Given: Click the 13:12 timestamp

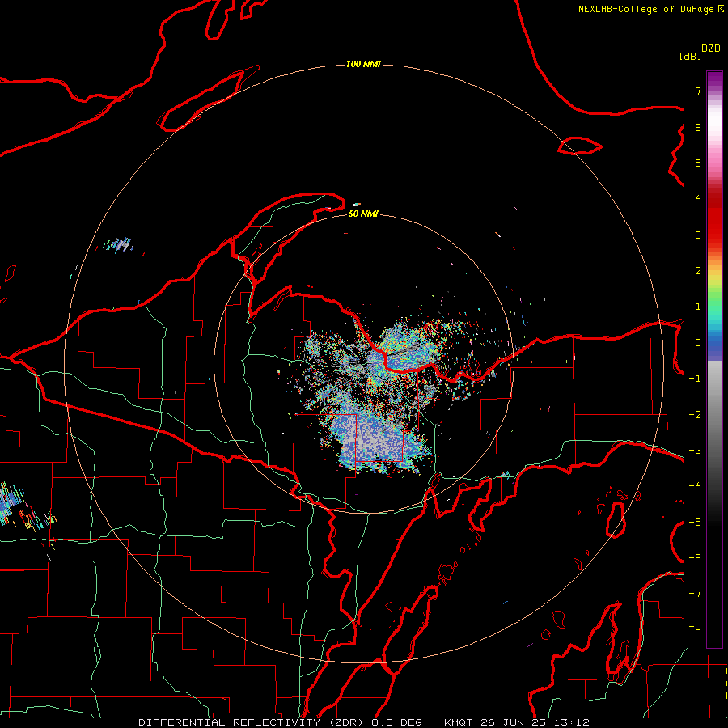Looking at the screenshot, I should tap(572, 722).
